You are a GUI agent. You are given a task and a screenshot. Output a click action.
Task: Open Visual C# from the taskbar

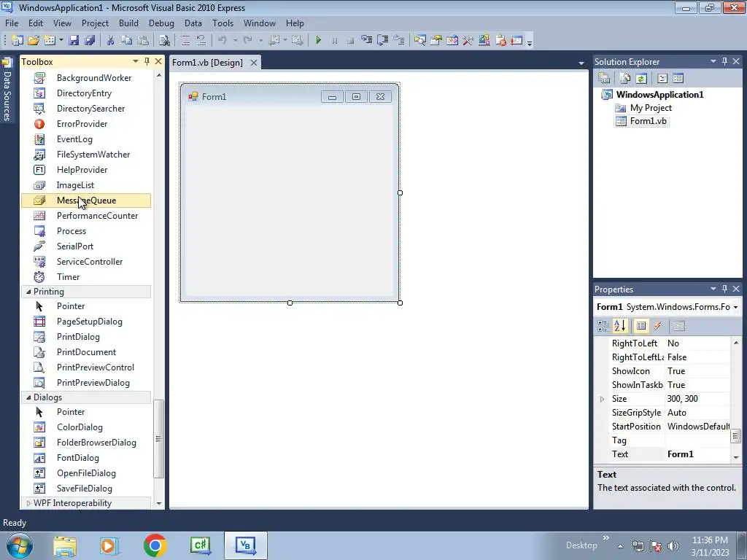(200, 545)
